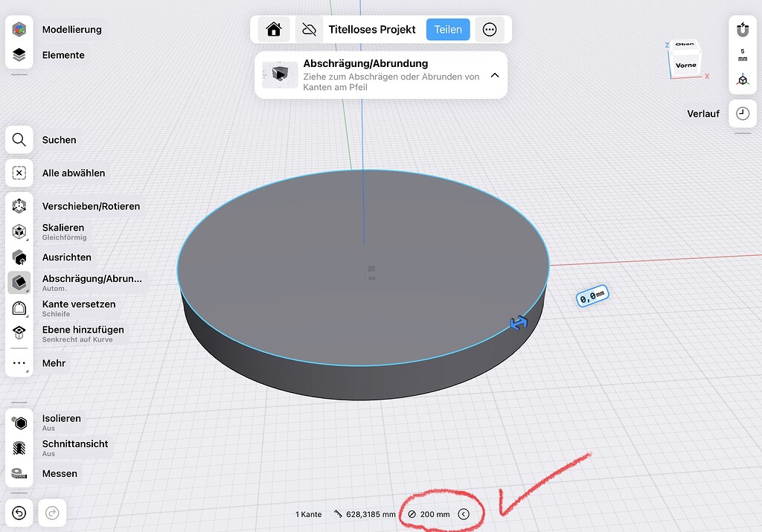
Task: Click the Teilen button
Action: click(x=448, y=29)
